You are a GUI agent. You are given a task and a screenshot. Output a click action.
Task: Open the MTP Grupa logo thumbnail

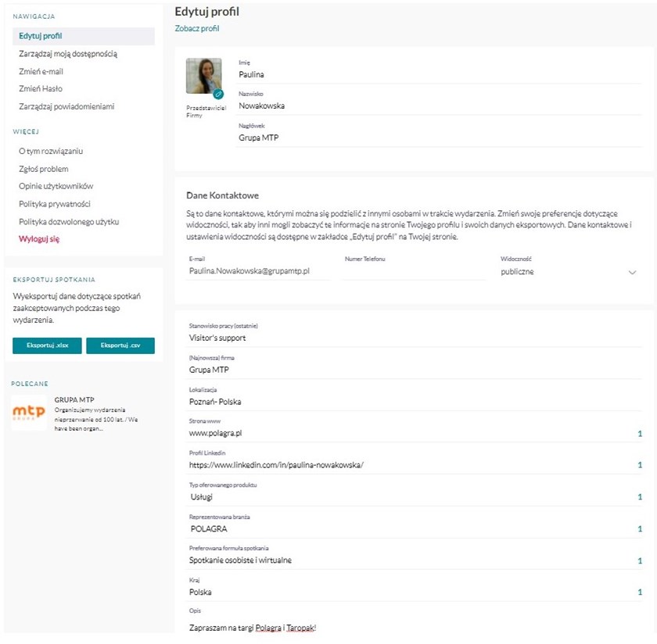(29, 413)
